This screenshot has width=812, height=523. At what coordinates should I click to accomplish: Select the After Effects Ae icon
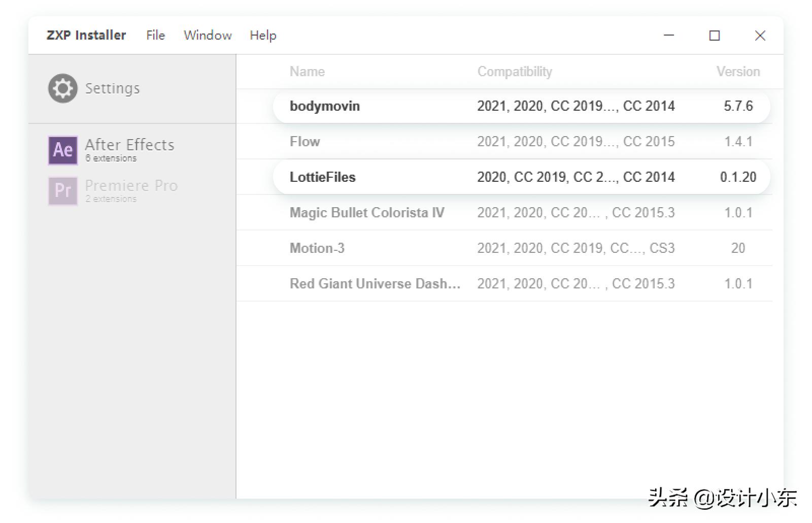[x=63, y=150]
